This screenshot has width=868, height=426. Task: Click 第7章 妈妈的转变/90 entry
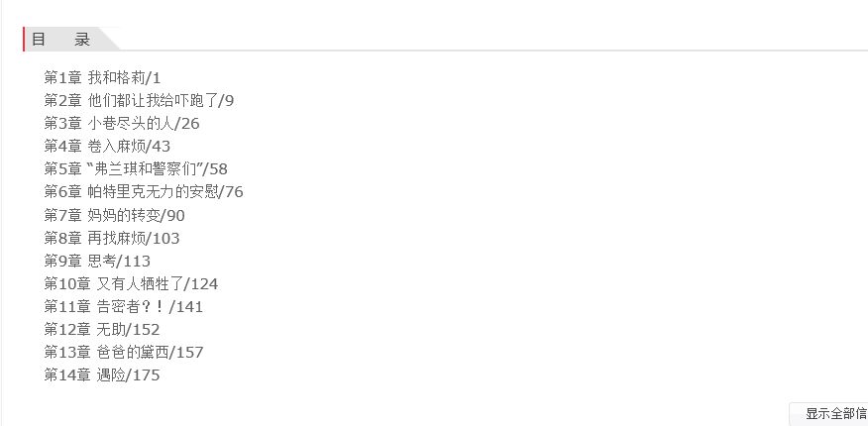115,215
